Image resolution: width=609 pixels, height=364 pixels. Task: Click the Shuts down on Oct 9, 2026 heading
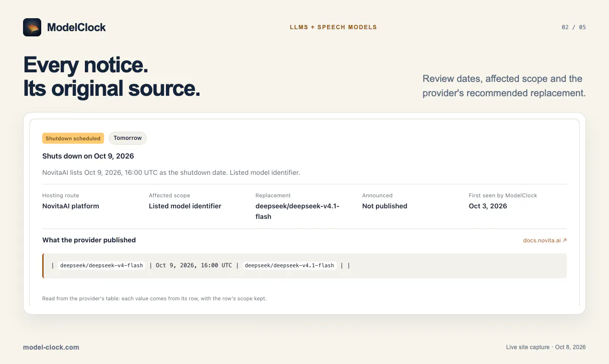pos(88,156)
